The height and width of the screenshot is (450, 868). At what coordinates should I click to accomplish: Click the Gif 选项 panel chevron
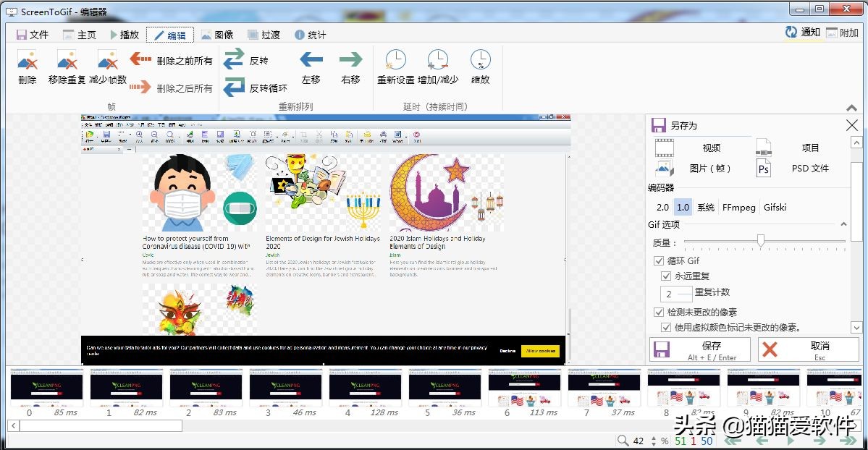(x=843, y=224)
